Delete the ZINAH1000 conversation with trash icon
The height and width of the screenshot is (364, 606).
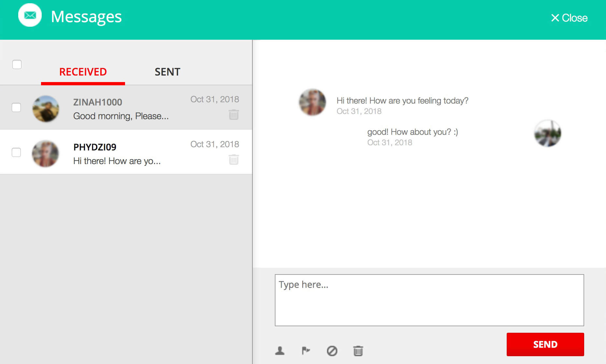click(x=233, y=115)
